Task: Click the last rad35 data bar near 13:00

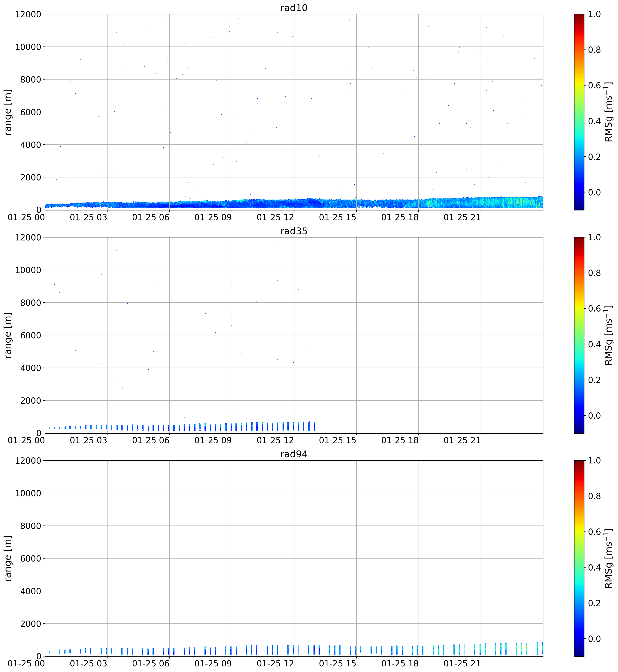Action: point(314,426)
